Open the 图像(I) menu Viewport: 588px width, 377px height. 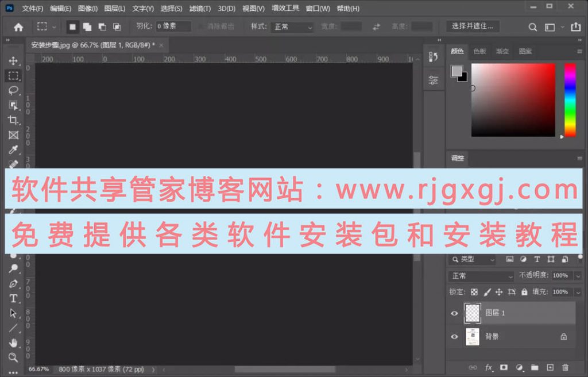(88, 8)
